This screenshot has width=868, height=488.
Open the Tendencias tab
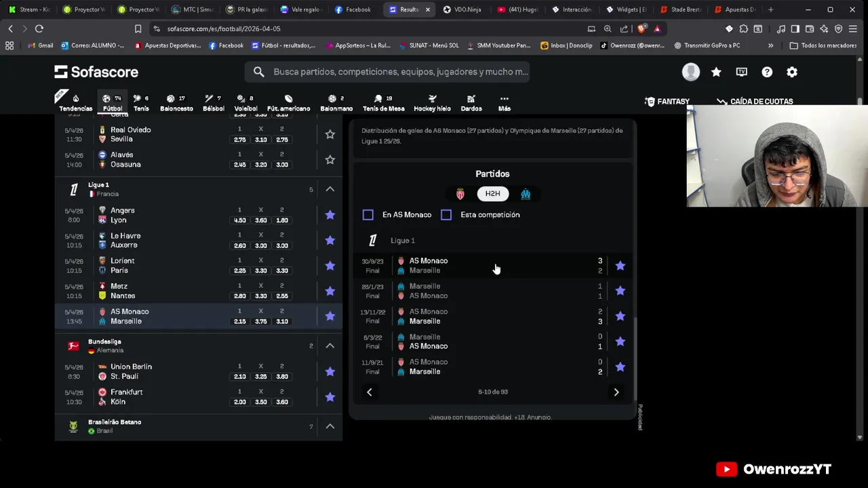click(75, 103)
